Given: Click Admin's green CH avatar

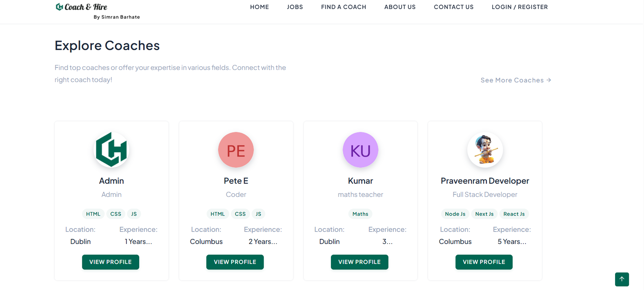Looking at the screenshot, I should (111, 150).
